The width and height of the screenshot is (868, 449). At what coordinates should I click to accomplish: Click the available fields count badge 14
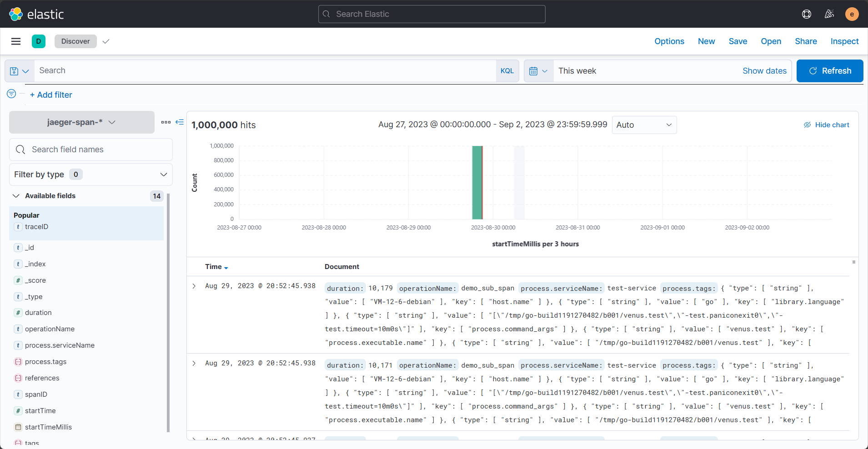pyautogui.click(x=157, y=196)
